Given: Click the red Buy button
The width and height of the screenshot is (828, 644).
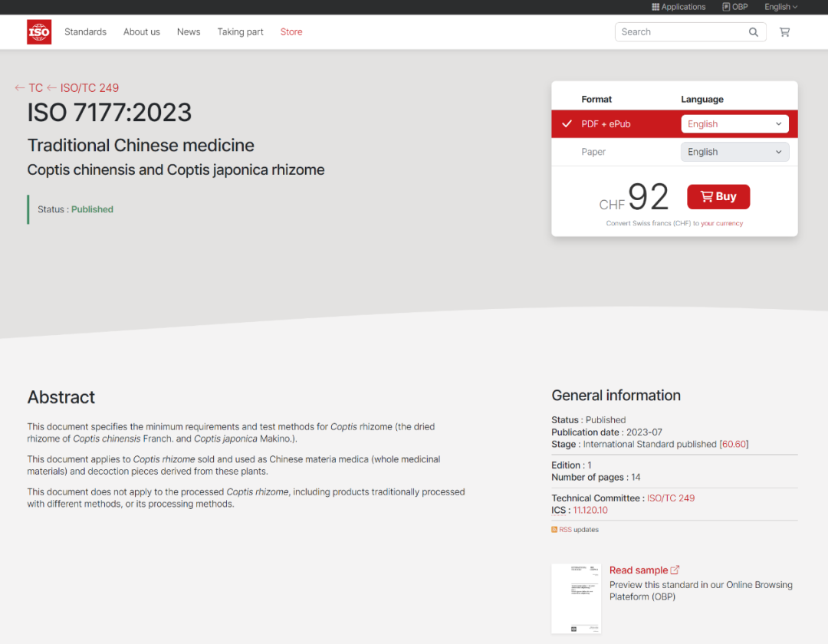Looking at the screenshot, I should tap(718, 197).
